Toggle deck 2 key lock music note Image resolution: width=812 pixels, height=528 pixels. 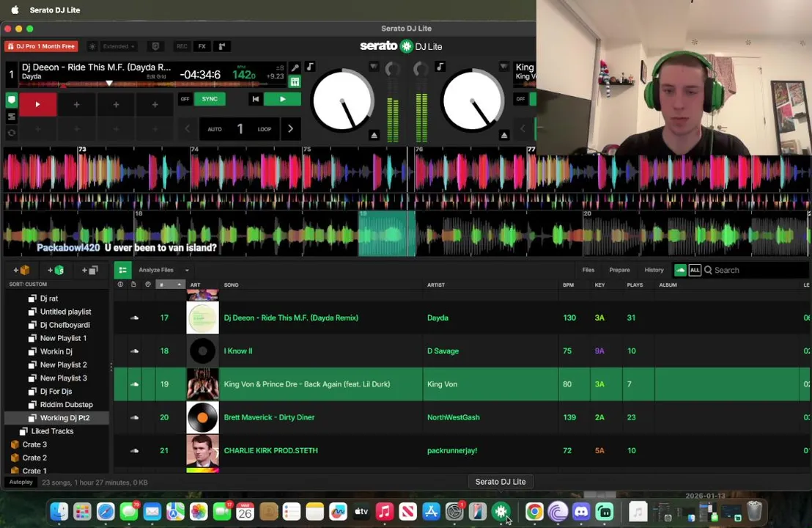440,66
